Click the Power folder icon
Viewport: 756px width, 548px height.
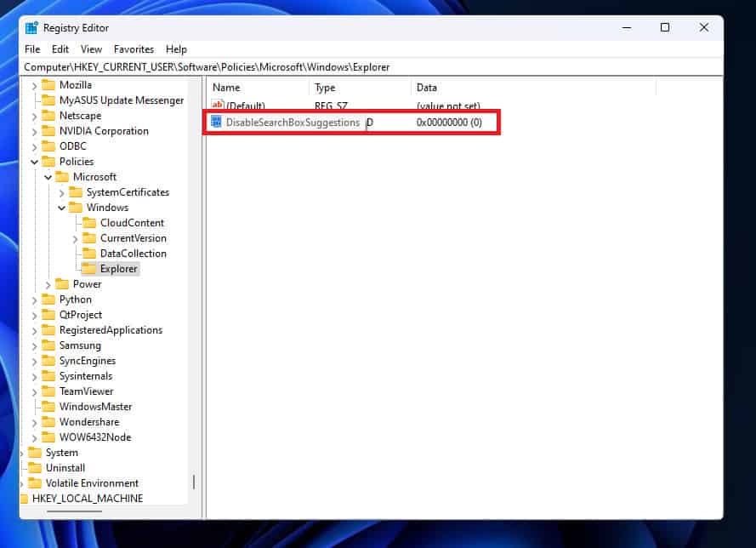click(x=62, y=284)
